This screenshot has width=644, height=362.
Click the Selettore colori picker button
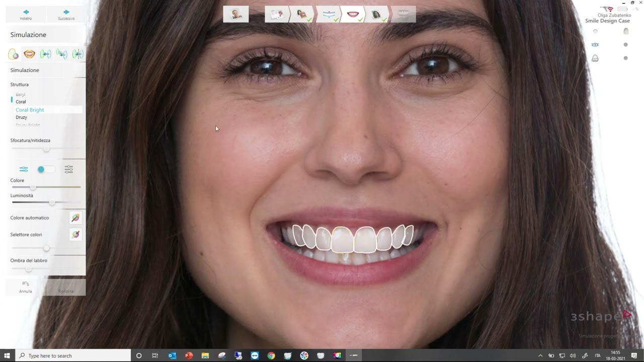(x=75, y=234)
